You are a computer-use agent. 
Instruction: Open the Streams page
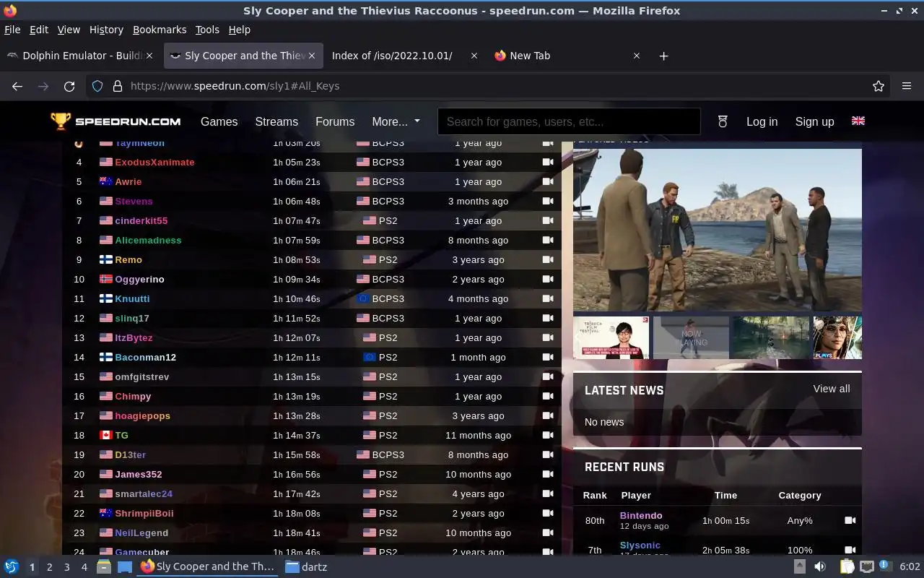point(276,121)
